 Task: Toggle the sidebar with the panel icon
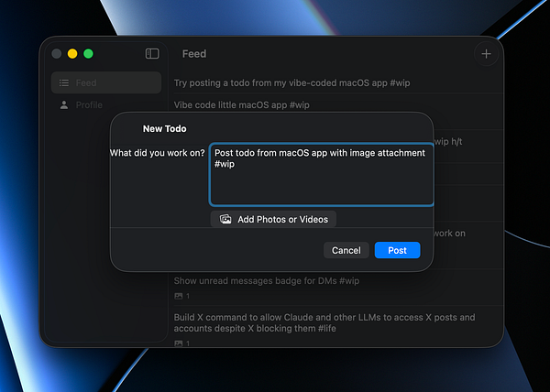152,54
